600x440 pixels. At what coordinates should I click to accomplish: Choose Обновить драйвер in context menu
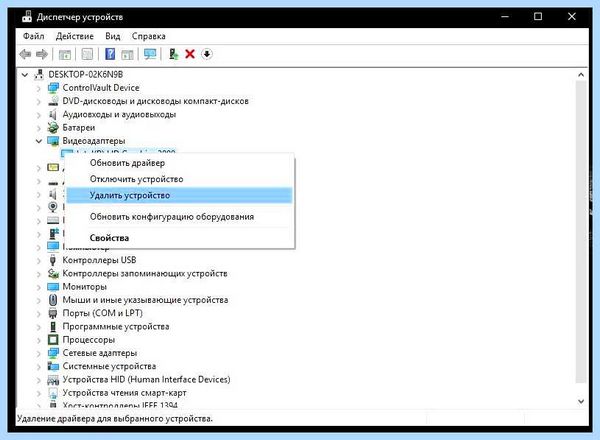[x=179, y=163]
